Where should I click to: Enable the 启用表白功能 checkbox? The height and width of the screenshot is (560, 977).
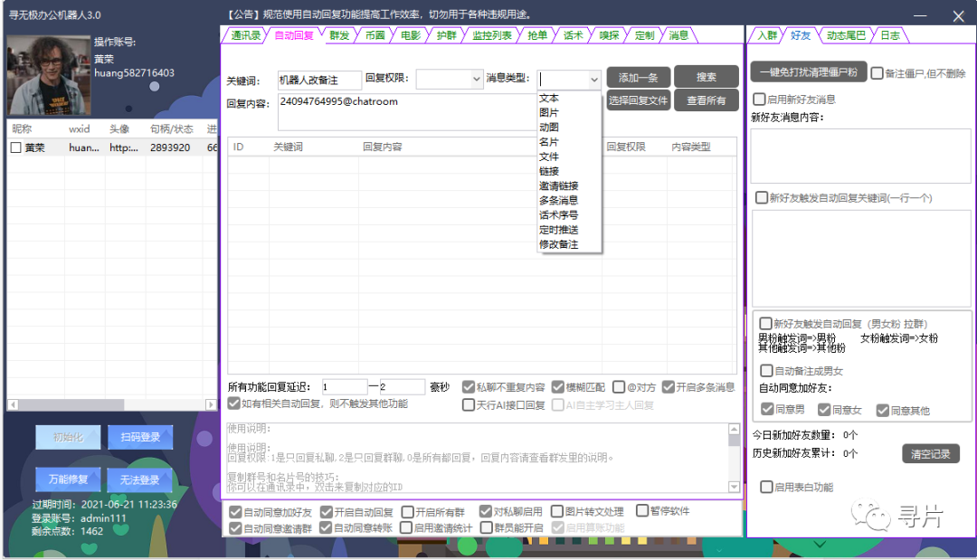pyautogui.click(x=766, y=486)
